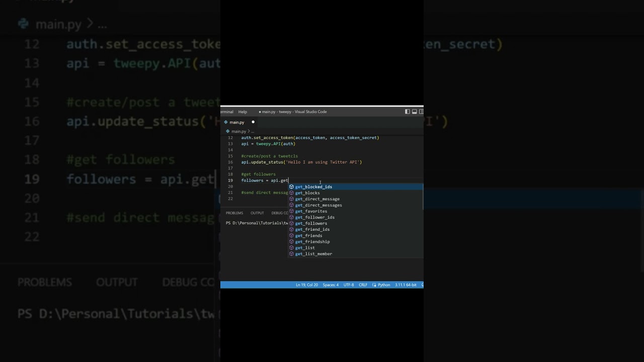
Task: Click method icon beside get_followers
Action: [291, 223]
